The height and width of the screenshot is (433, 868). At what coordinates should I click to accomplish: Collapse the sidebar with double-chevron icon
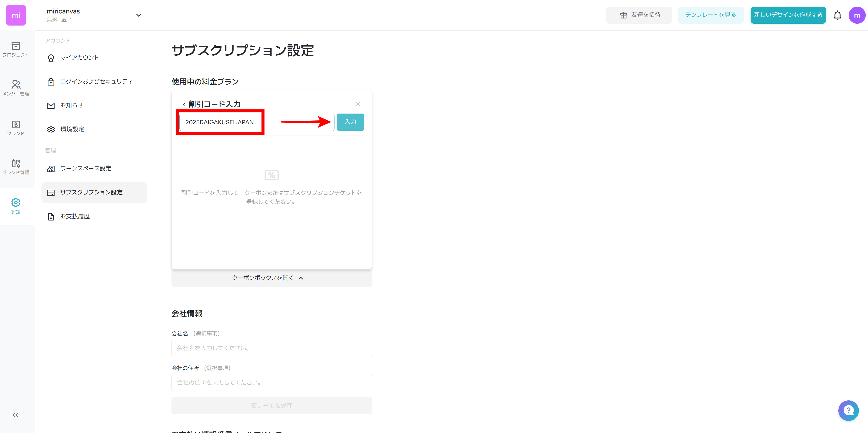16,415
